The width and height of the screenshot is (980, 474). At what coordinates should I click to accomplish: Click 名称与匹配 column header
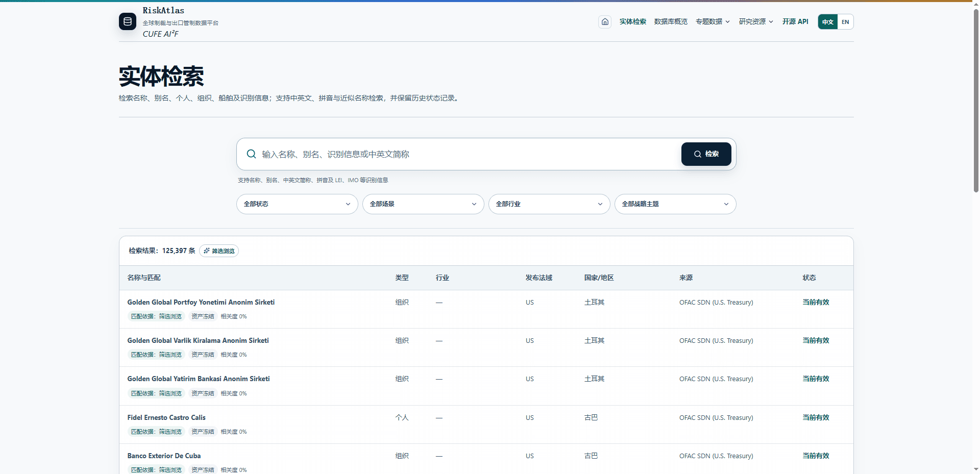(x=144, y=278)
